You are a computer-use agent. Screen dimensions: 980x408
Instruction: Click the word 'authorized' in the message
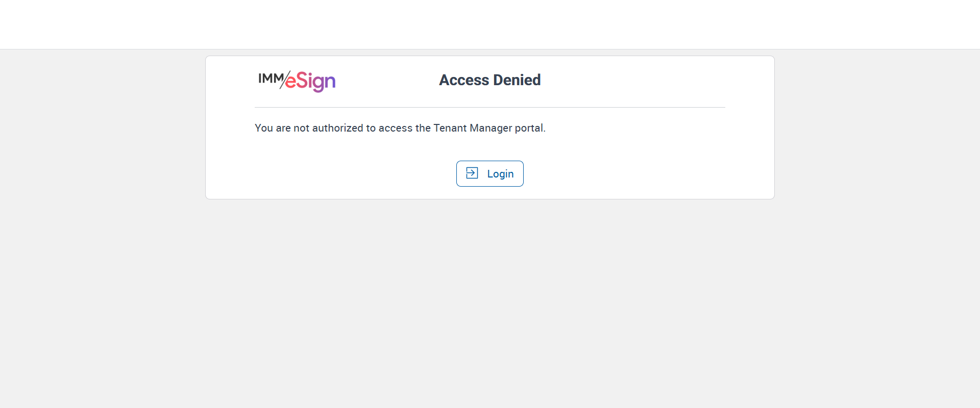(x=337, y=128)
